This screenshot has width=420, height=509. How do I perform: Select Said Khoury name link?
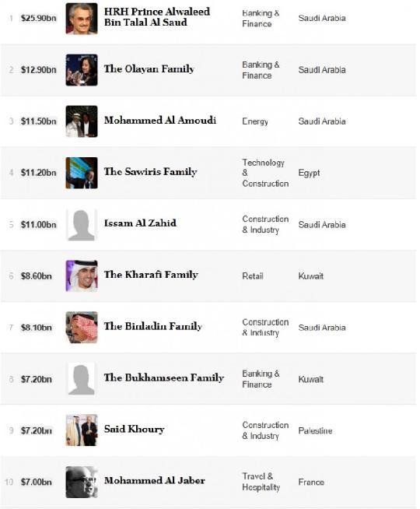coord(134,429)
